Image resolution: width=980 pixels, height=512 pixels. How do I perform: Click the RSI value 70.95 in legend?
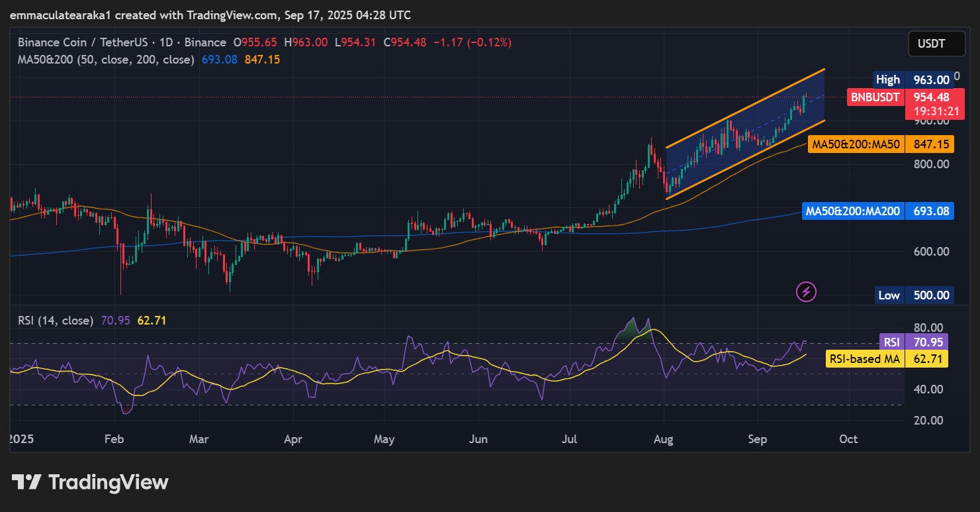point(115,321)
